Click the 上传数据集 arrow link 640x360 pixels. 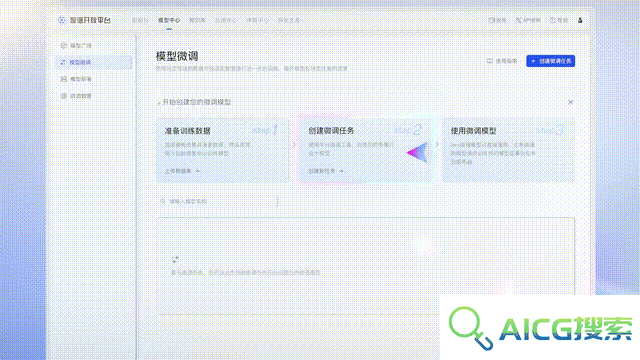(x=182, y=171)
